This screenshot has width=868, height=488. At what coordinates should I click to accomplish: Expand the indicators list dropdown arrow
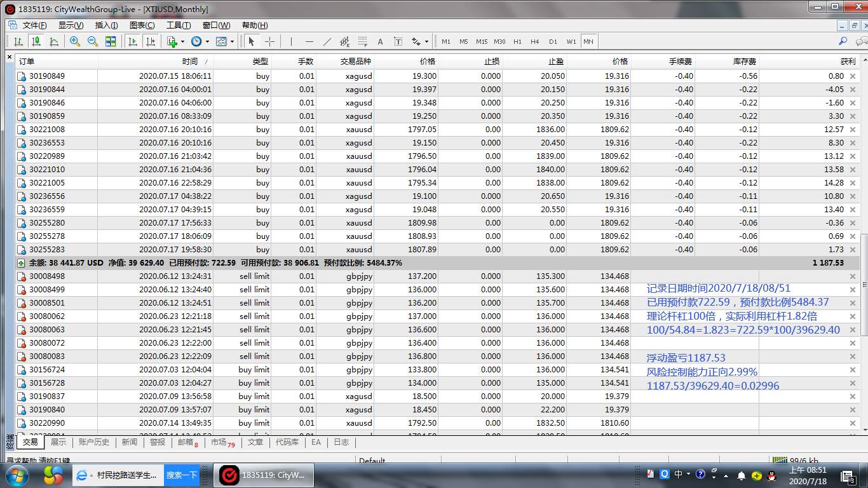pos(183,41)
